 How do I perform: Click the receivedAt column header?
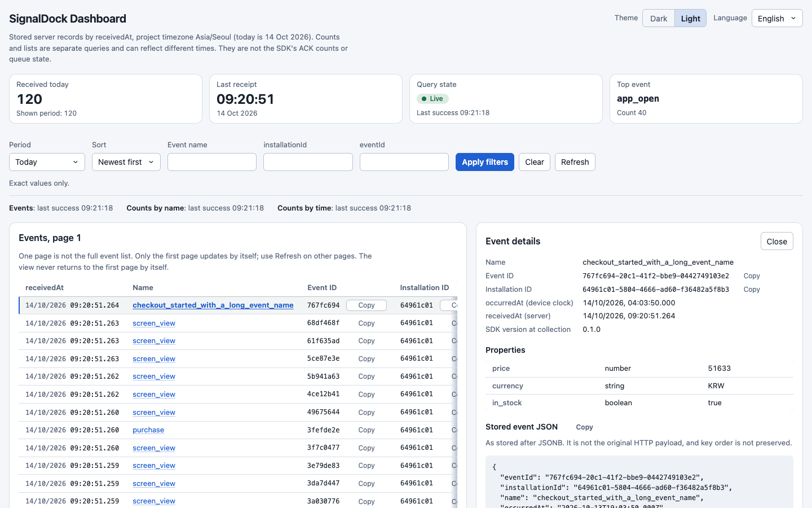tap(45, 288)
